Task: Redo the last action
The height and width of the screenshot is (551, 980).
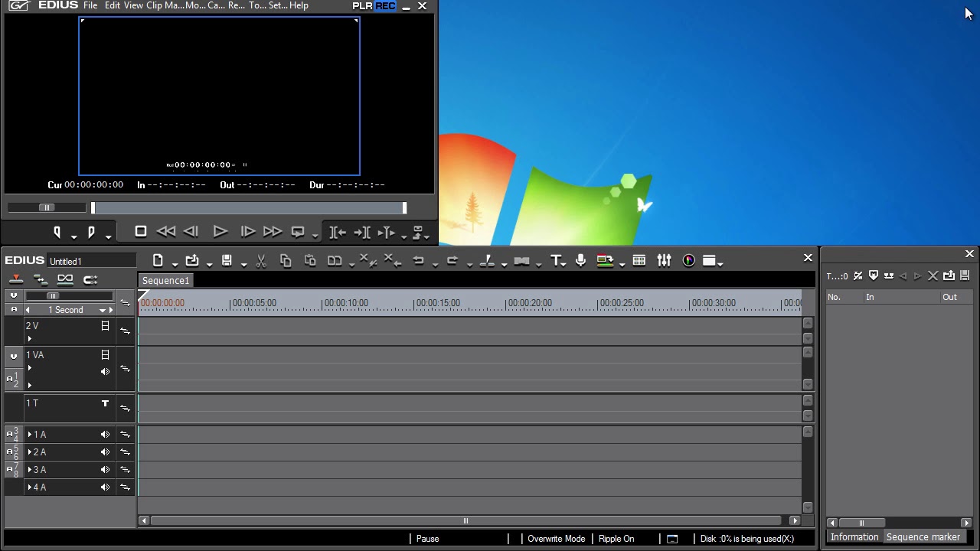Action: coord(452,261)
